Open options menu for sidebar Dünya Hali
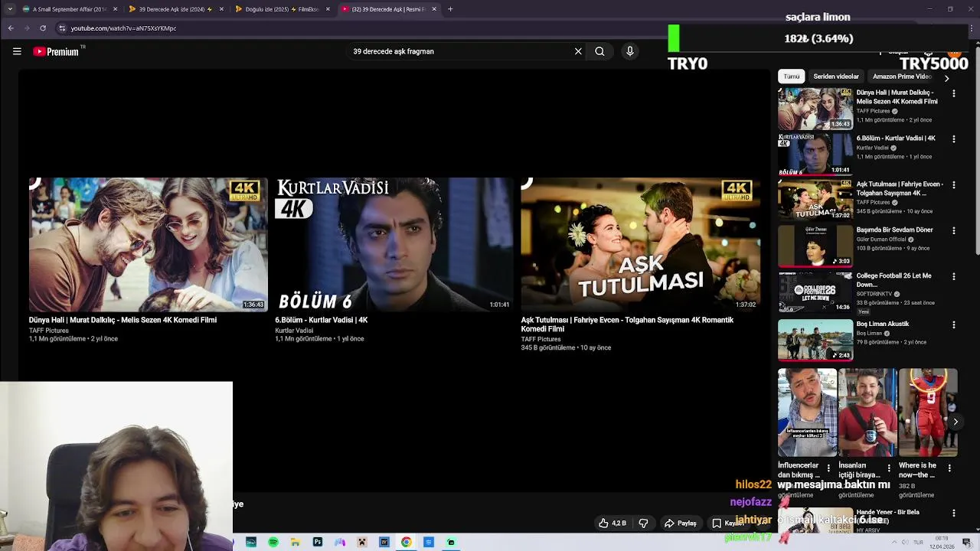This screenshot has width=980, height=551. coord(954,93)
